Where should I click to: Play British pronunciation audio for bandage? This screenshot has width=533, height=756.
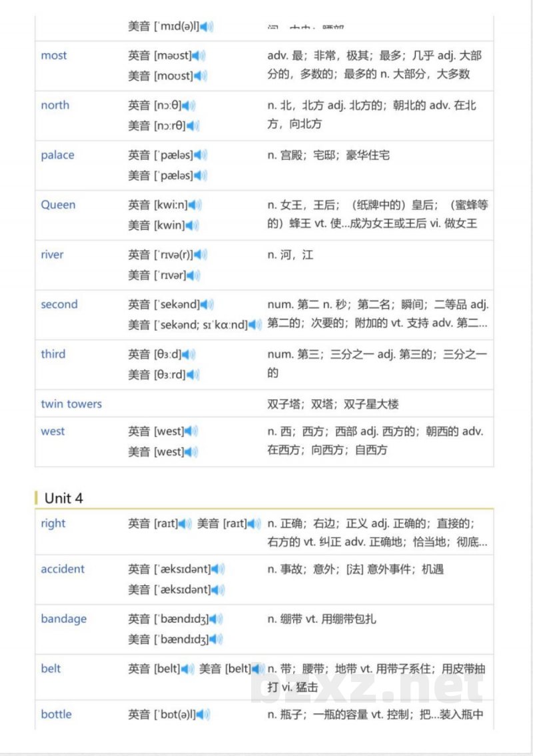216,619
